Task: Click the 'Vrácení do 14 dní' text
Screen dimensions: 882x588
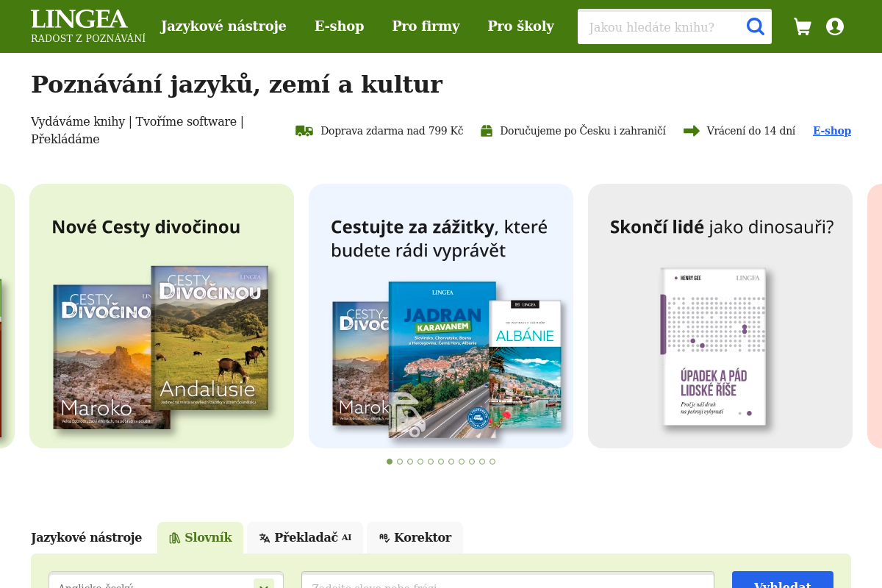Action: [x=751, y=131]
